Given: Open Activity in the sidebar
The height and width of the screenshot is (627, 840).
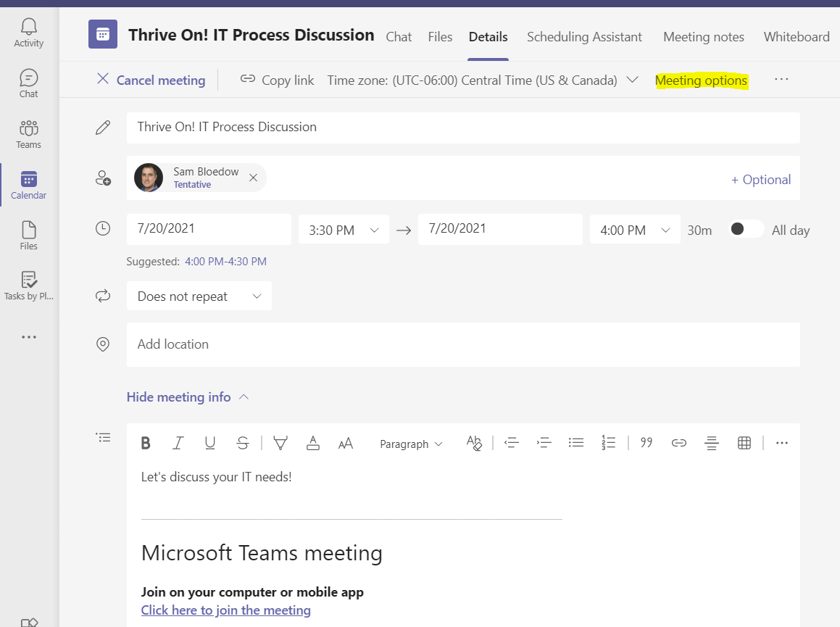Looking at the screenshot, I should [x=28, y=33].
